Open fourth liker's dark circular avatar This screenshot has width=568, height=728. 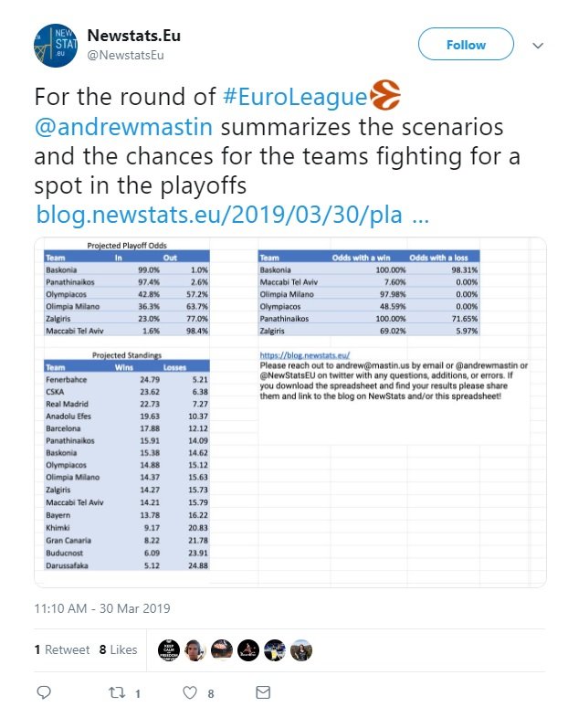pos(248,650)
